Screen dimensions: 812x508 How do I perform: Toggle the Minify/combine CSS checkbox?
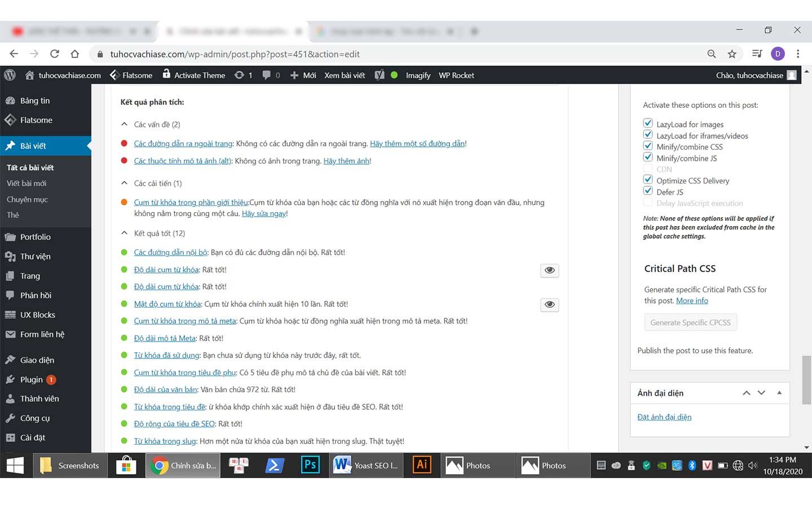(x=648, y=146)
